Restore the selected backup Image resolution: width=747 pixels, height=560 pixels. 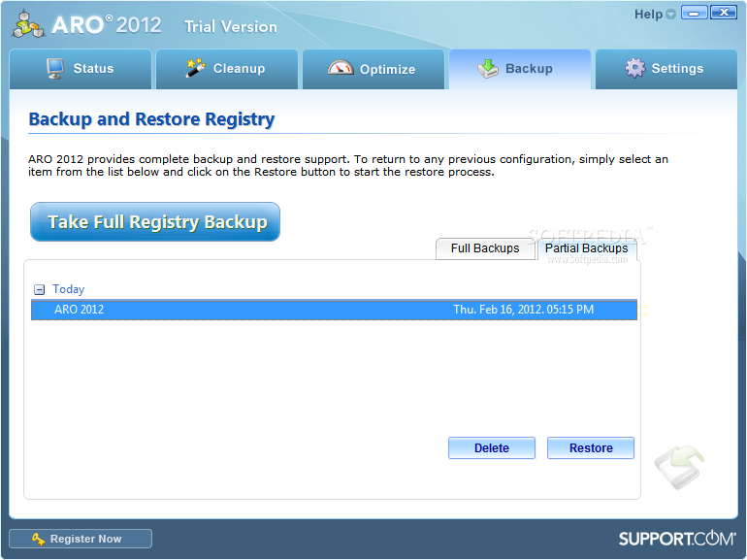591,448
